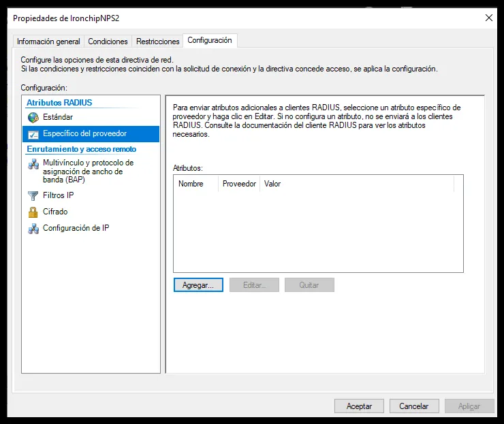Click the Cifrado padlock icon
The height and width of the screenshot is (424, 504).
pos(33,212)
